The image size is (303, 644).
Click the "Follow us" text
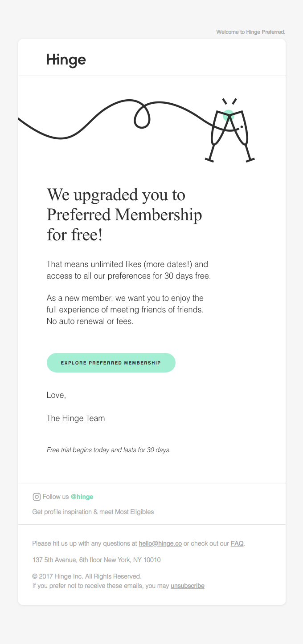[x=56, y=497]
